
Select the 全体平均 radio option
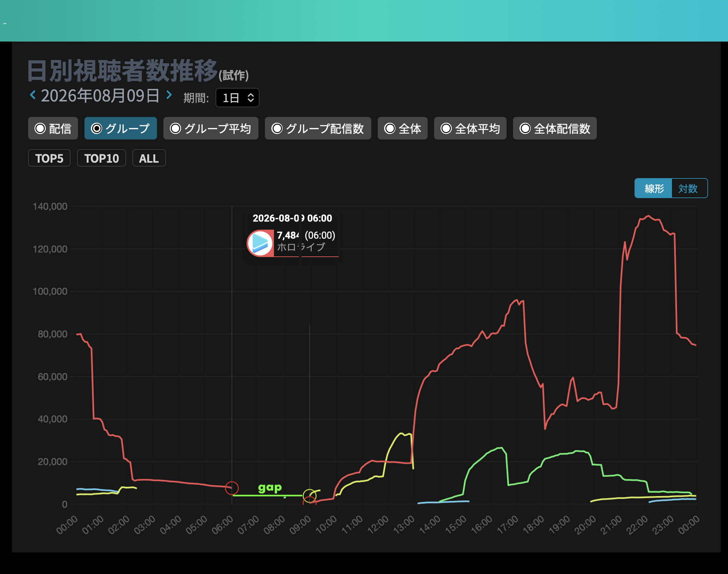tap(470, 128)
